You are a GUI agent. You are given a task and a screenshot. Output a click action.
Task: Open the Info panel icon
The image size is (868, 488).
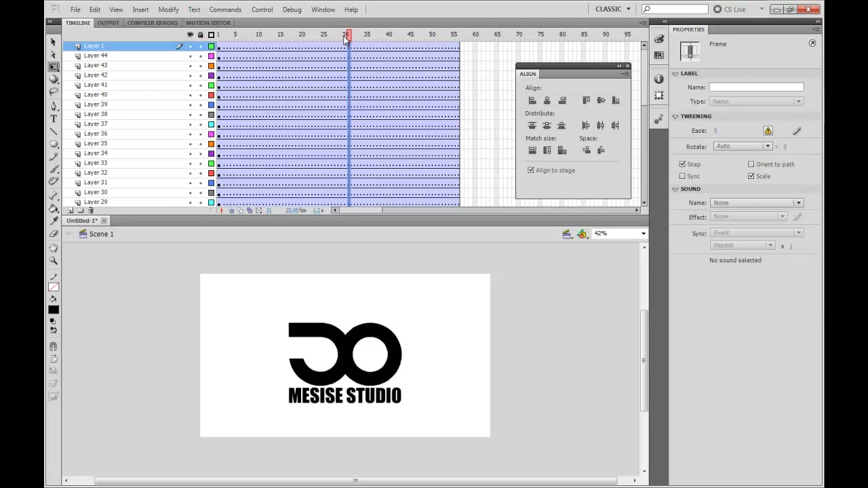(x=659, y=79)
